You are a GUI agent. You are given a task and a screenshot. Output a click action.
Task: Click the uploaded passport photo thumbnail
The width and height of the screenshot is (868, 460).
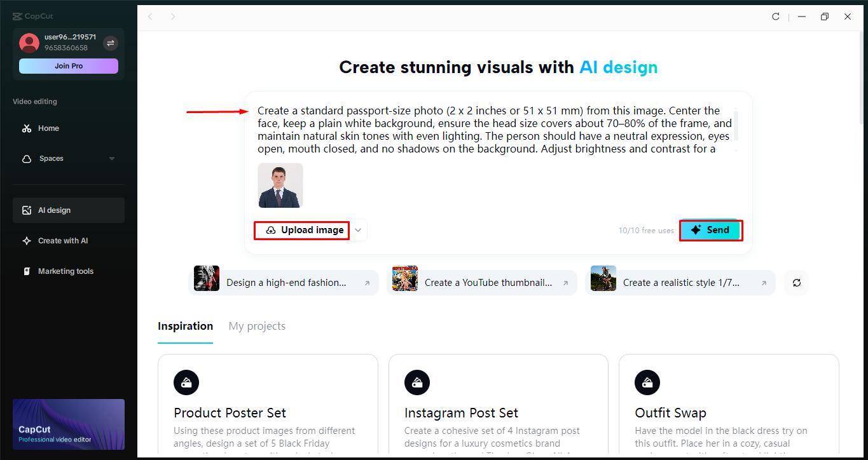pos(280,185)
